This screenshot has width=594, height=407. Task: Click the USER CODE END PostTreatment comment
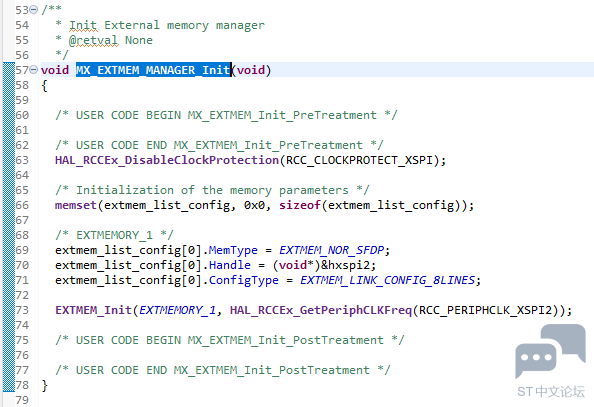point(223,370)
